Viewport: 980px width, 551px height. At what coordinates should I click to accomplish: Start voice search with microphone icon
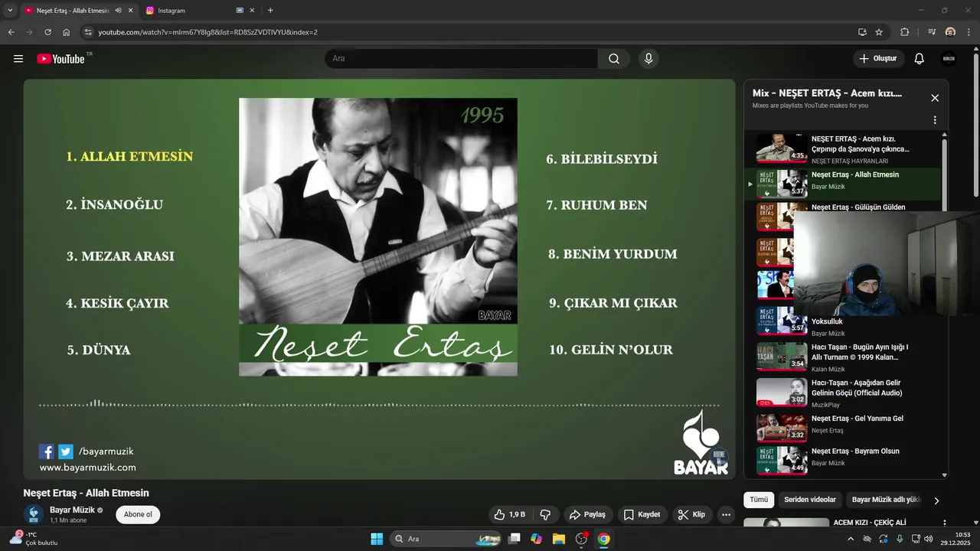(x=648, y=59)
